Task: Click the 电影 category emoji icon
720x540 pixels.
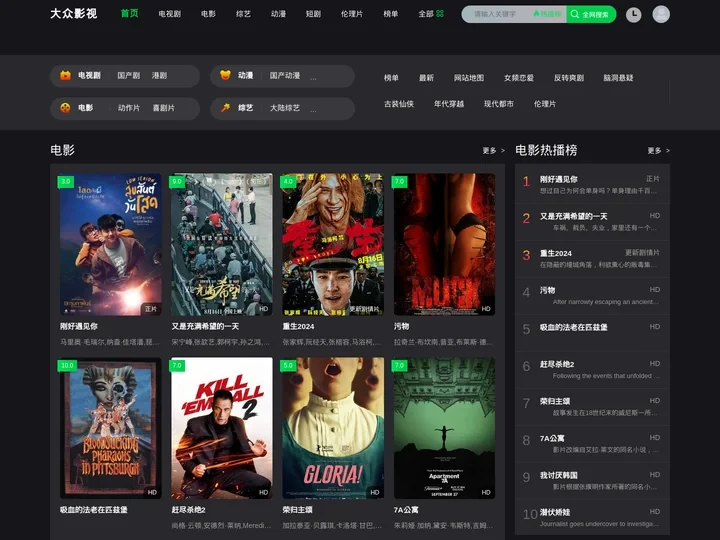Action: [x=65, y=108]
